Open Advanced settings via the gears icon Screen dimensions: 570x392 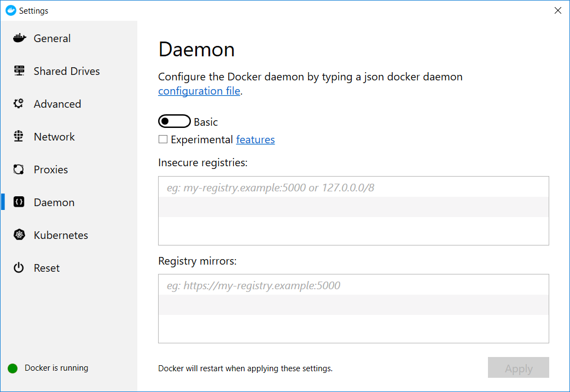coord(19,103)
